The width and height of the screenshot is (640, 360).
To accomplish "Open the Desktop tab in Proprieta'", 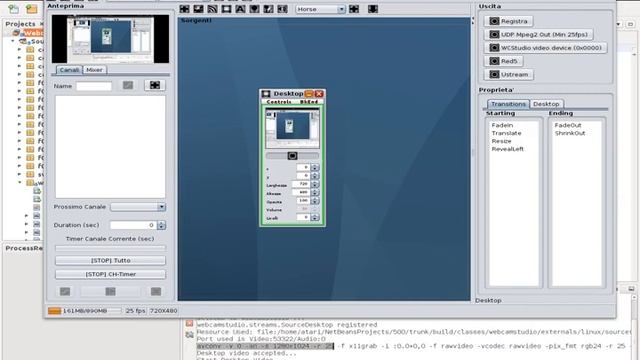I will 546,104.
